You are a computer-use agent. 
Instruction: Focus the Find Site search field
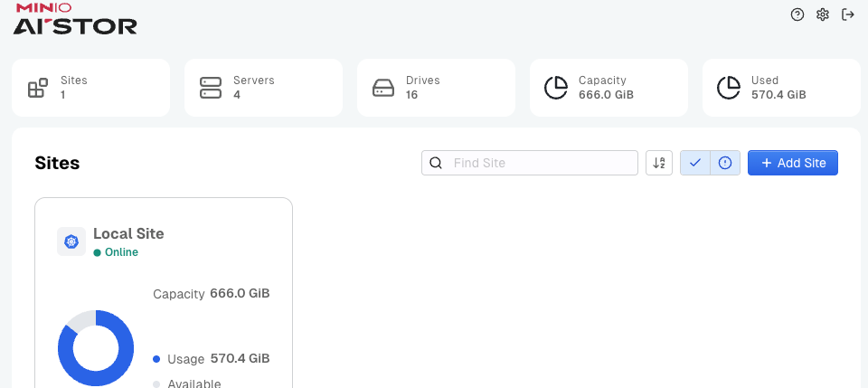tap(530, 163)
